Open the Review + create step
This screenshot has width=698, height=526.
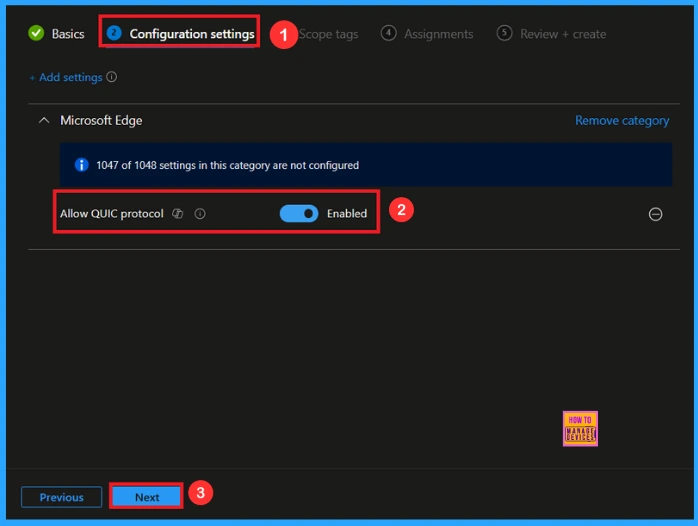click(x=563, y=34)
